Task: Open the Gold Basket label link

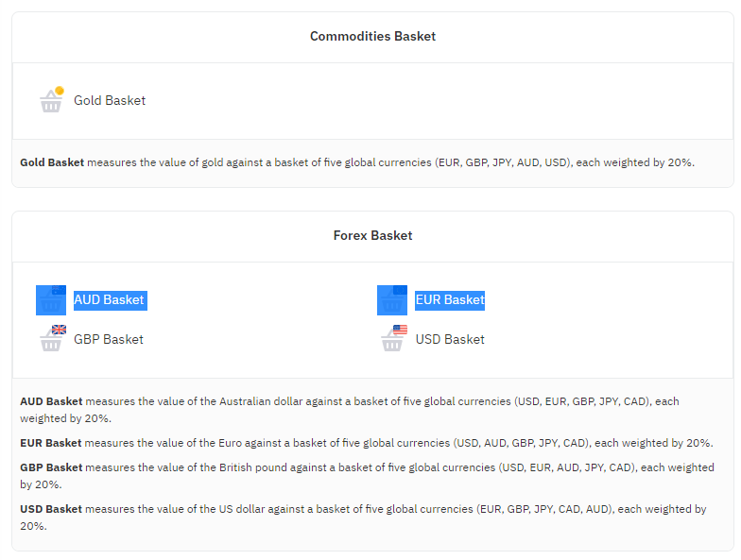Action: click(110, 100)
